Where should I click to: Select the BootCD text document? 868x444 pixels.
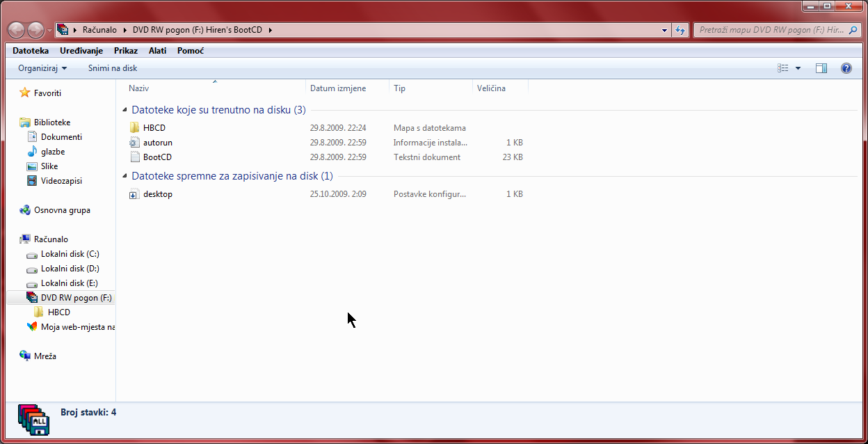[156, 157]
